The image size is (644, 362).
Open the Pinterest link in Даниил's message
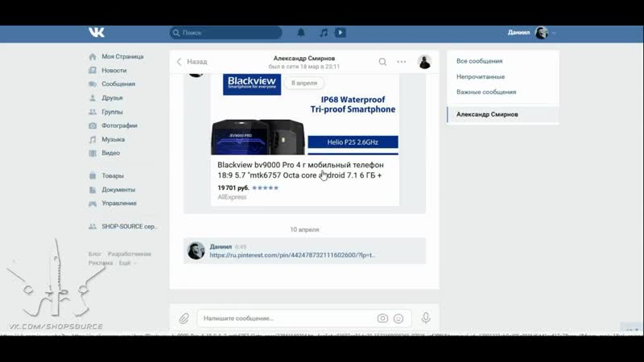292,255
